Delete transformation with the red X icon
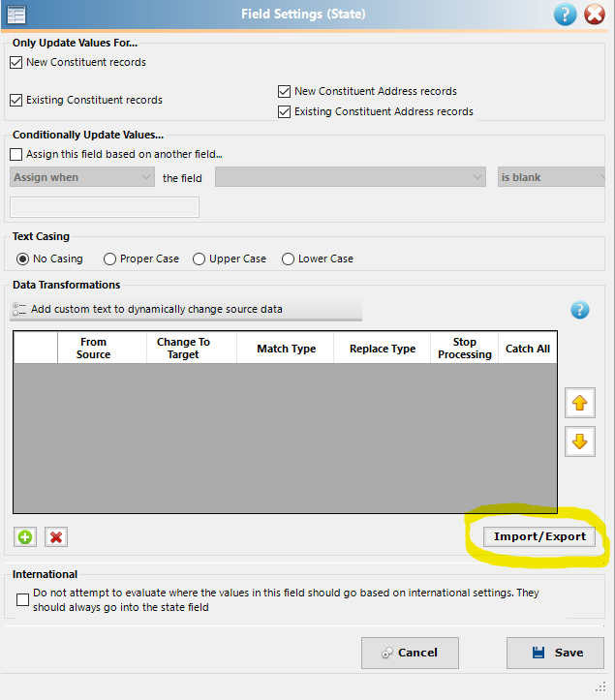Image resolution: width=615 pixels, height=700 pixels. [x=56, y=537]
